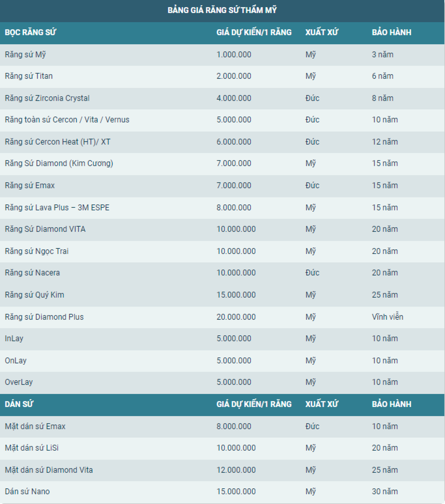Click the '30 năm' warranty for Dán sứ Nano
The width and height of the screenshot is (445, 504).
385,491
